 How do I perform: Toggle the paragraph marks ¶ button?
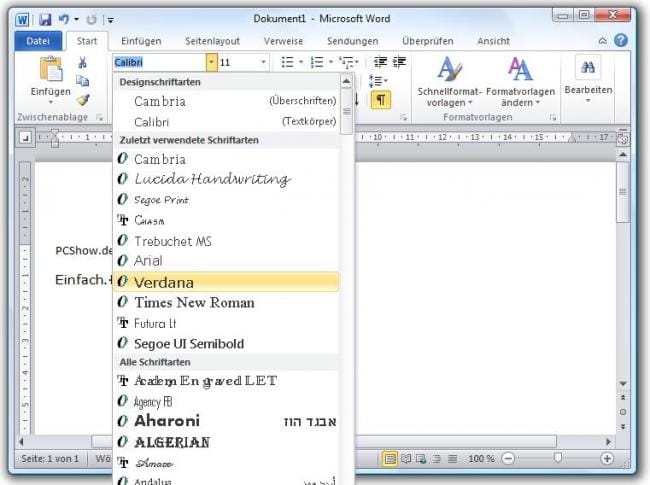(x=381, y=100)
